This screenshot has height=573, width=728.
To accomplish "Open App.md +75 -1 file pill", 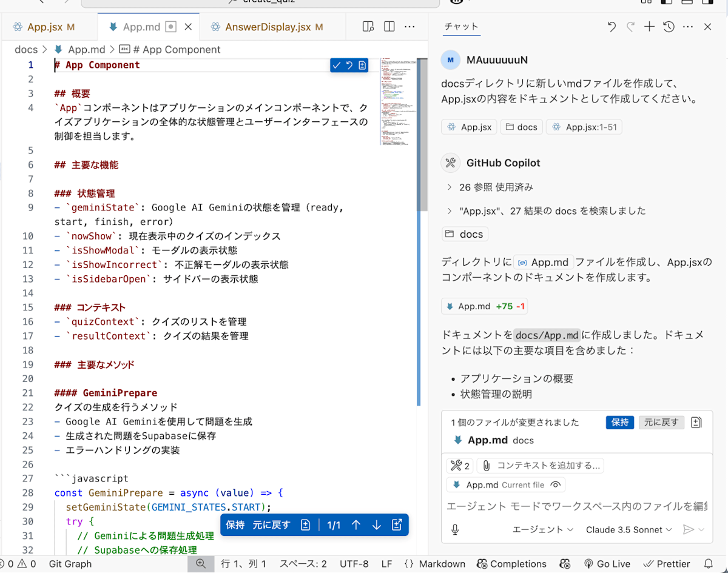I will [x=484, y=306].
